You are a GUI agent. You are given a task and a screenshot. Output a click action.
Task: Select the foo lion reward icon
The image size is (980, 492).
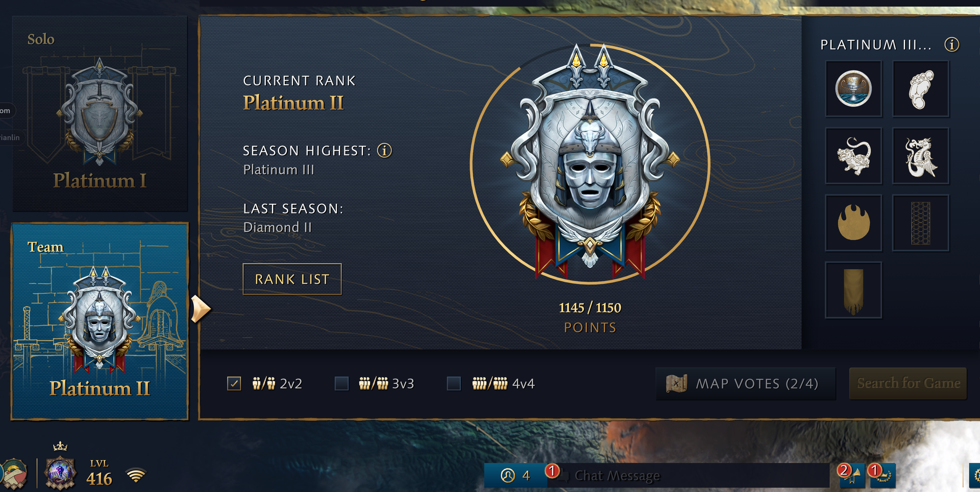[x=853, y=156]
